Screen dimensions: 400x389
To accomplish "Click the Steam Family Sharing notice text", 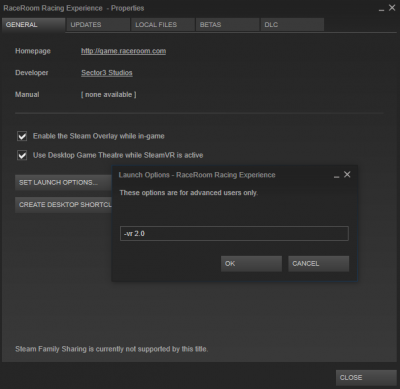I will point(111,349).
